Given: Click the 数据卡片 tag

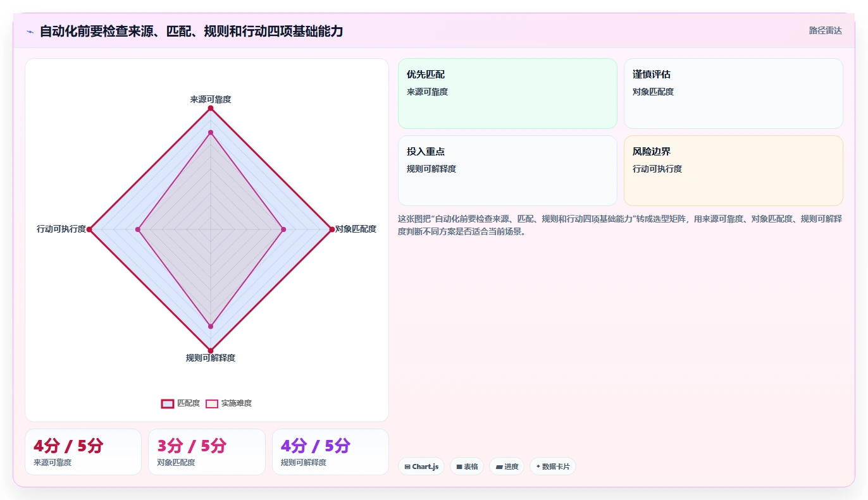Looking at the screenshot, I should point(553,466).
